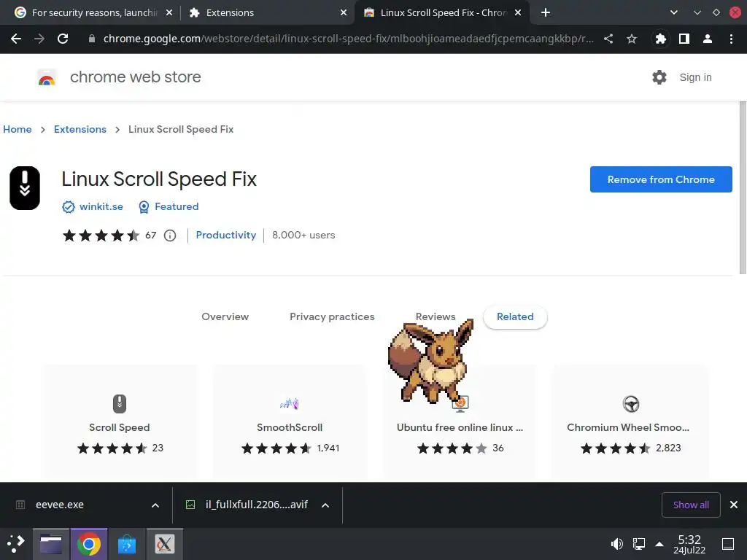
Task: Go forward with the browser arrow
Action: pos(39,39)
